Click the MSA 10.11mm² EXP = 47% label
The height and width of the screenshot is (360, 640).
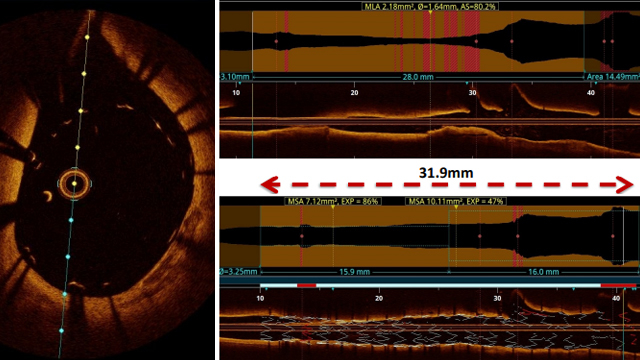click(456, 201)
